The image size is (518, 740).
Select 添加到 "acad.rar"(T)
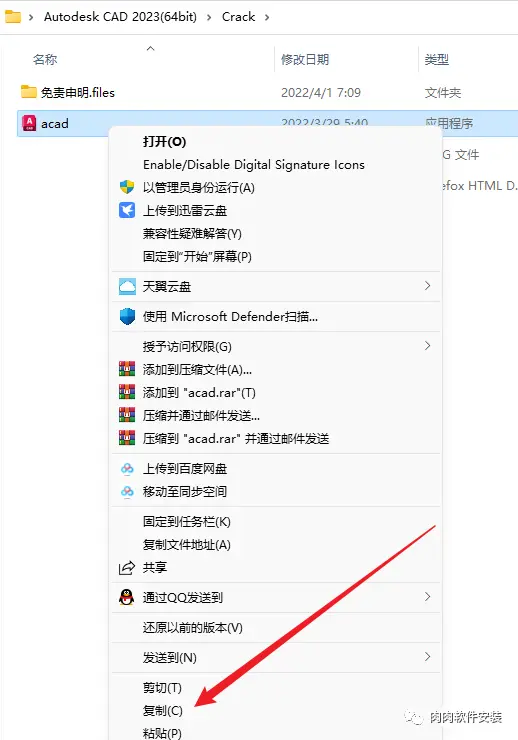click(x=199, y=393)
